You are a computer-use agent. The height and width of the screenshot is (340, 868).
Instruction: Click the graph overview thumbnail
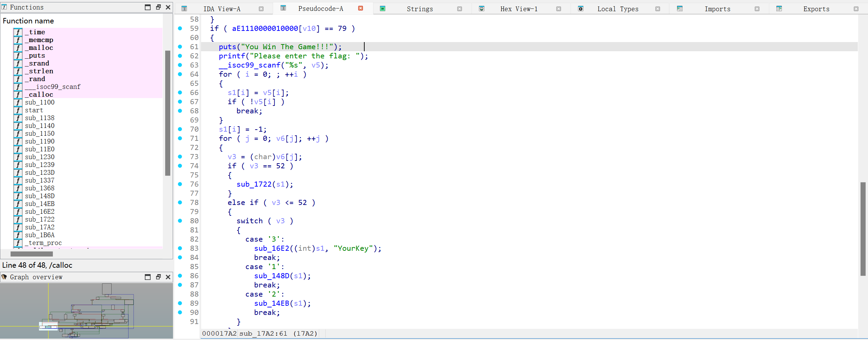point(86,310)
